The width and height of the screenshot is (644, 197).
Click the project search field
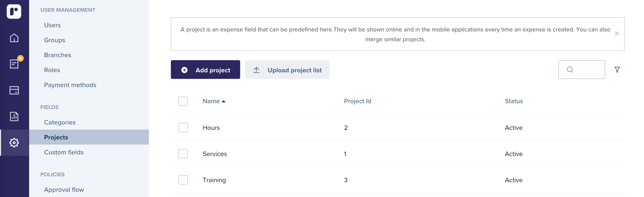pyautogui.click(x=581, y=70)
